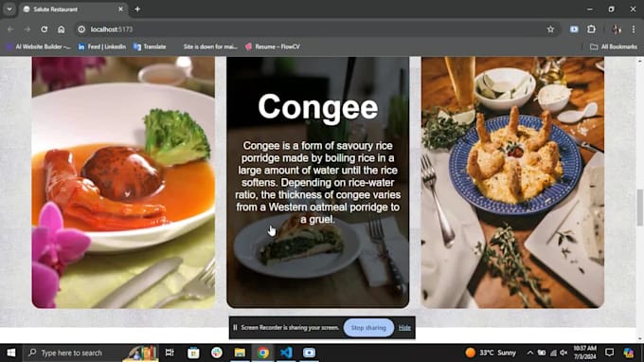Image resolution: width=644 pixels, height=362 pixels.
Task: Go to the browser home page
Action: [x=62, y=29]
